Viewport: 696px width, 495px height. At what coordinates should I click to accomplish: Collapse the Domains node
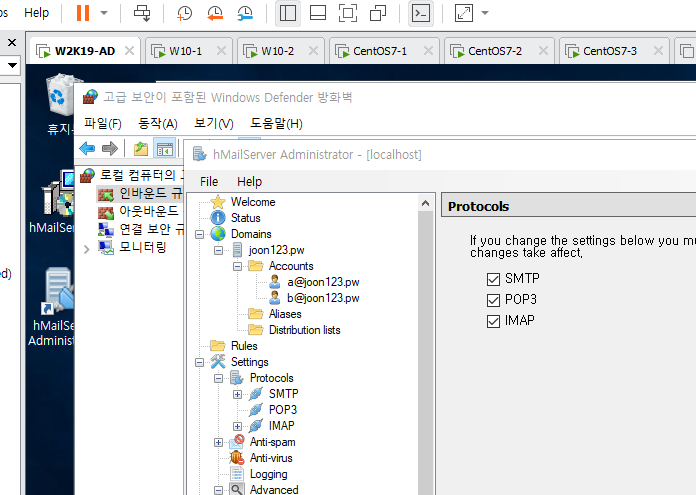[x=199, y=234]
